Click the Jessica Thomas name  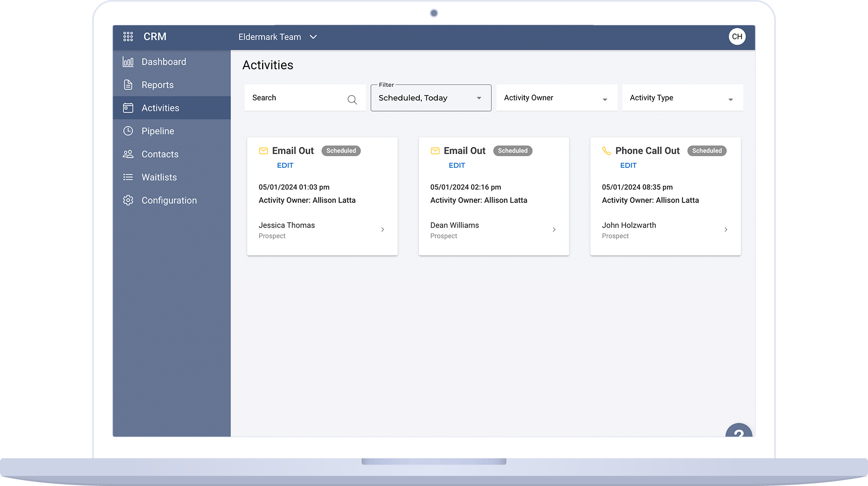click(287, 225)
